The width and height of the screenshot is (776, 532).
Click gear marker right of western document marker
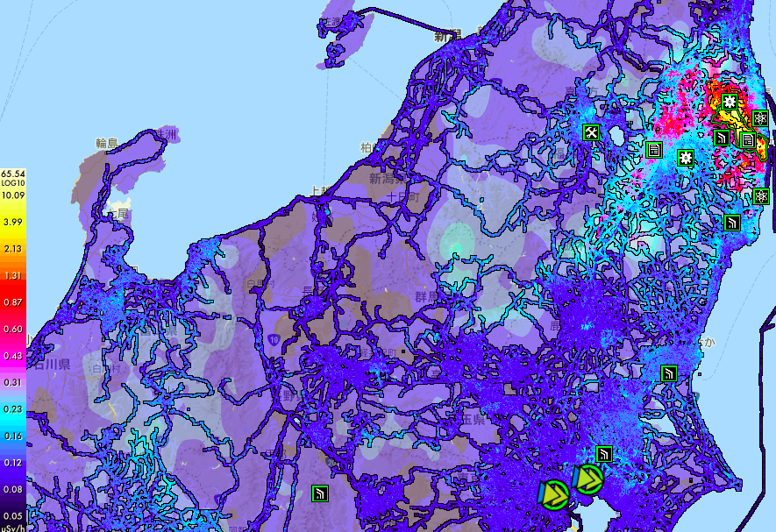click(x=686, y=158)
